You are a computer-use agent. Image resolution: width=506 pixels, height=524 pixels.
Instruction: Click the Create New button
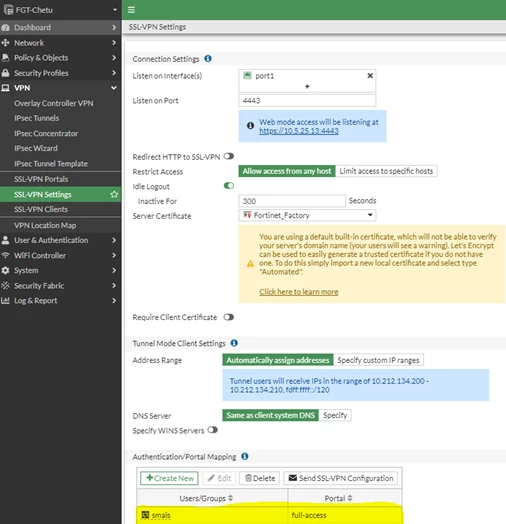169,478
